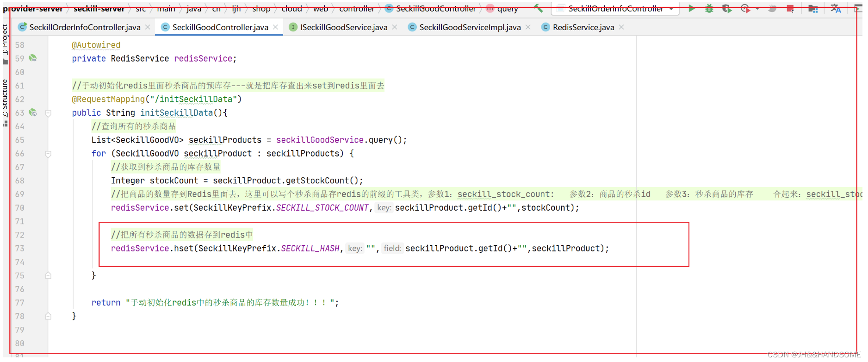
Task: Click the @RequestMapping annotation text
Action: 108,99
